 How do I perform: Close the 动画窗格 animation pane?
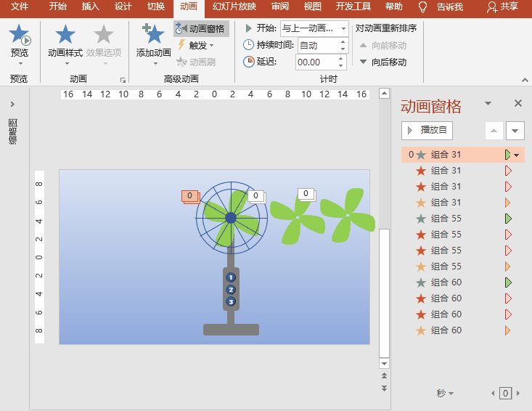pos(518,103)
